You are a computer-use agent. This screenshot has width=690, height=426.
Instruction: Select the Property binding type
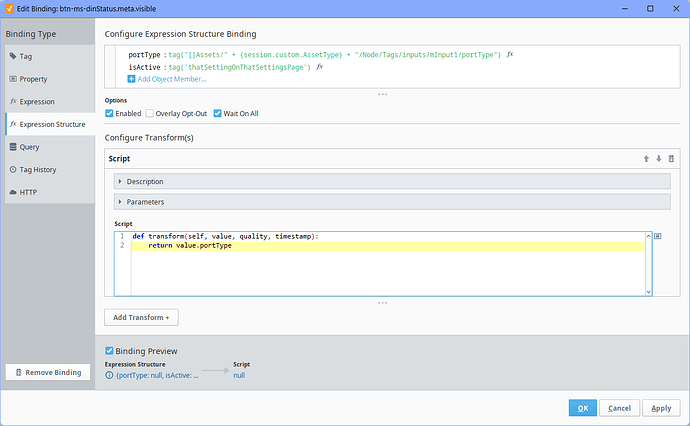pyautogui.click(x=50, y=79)
